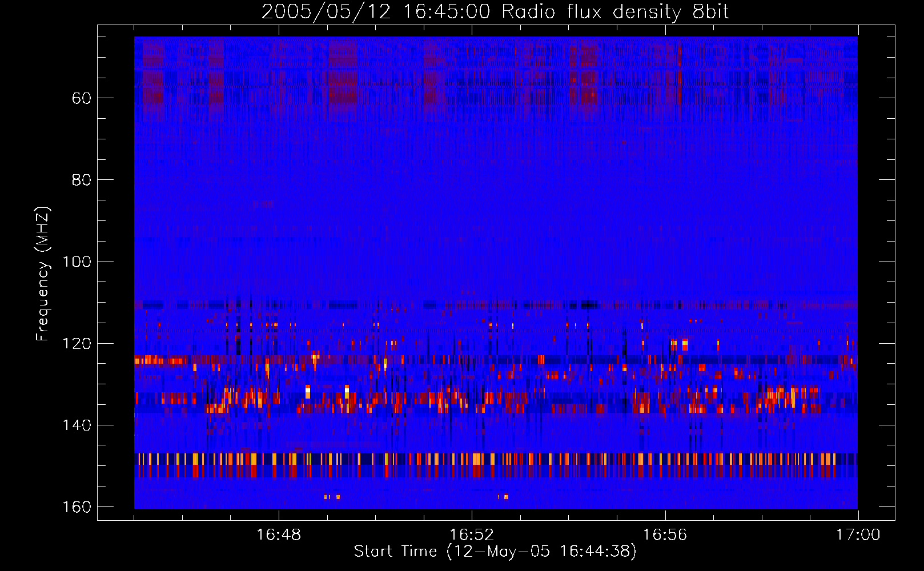
Task: Click the "Start Time (12-May-05 16:44:38)" x-axis label
Action: (495, 551)
